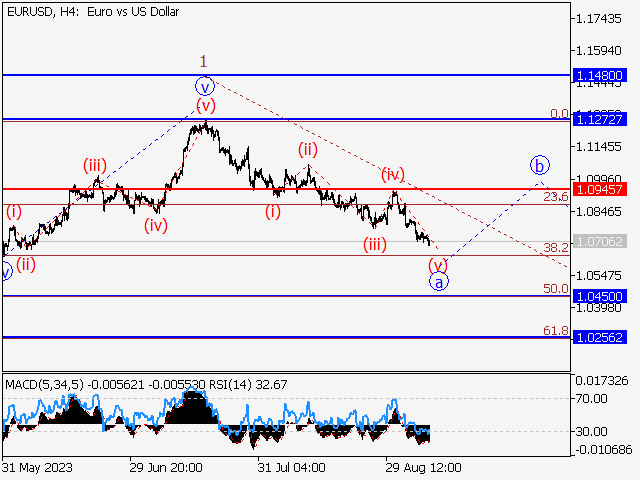Screen dimensions: 640x480
Task: Click the 23.6 Fibonacci level label
Action: pos(556,197)
